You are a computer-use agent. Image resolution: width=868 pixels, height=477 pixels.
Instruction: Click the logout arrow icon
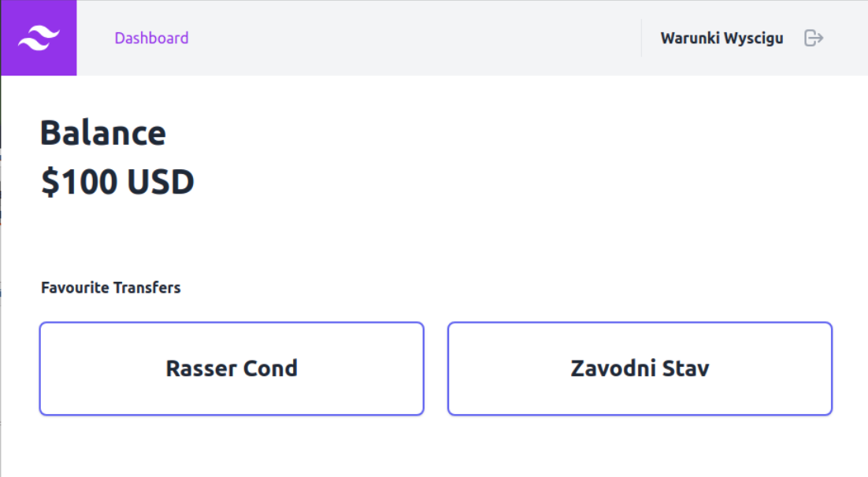(814, 38)
